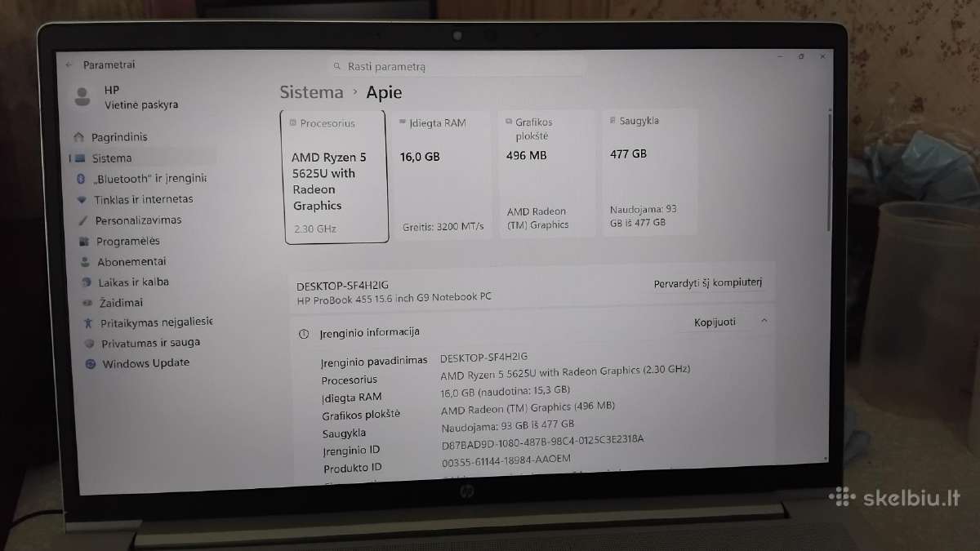Click the Tinklas ir internetas wifi icon
Image resolution: width=980 pixels, height=551 pixels.
(x=81, y=199)
